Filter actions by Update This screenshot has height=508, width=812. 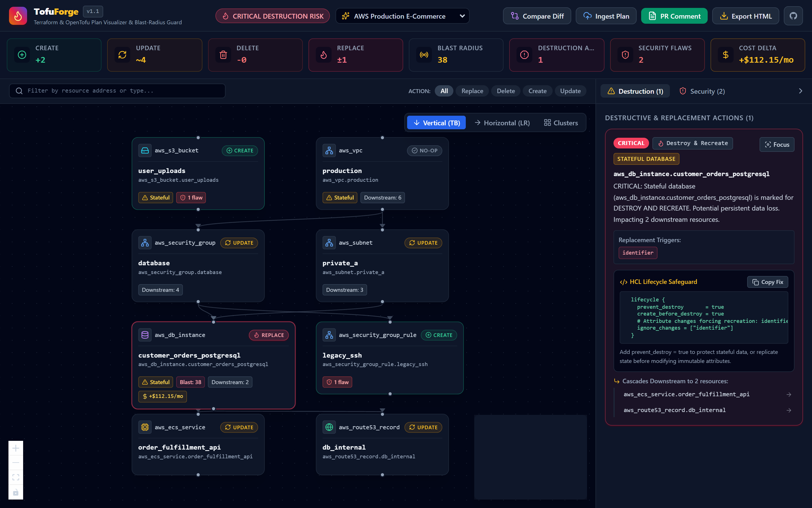pyautogui.click(x=570, y=91)
